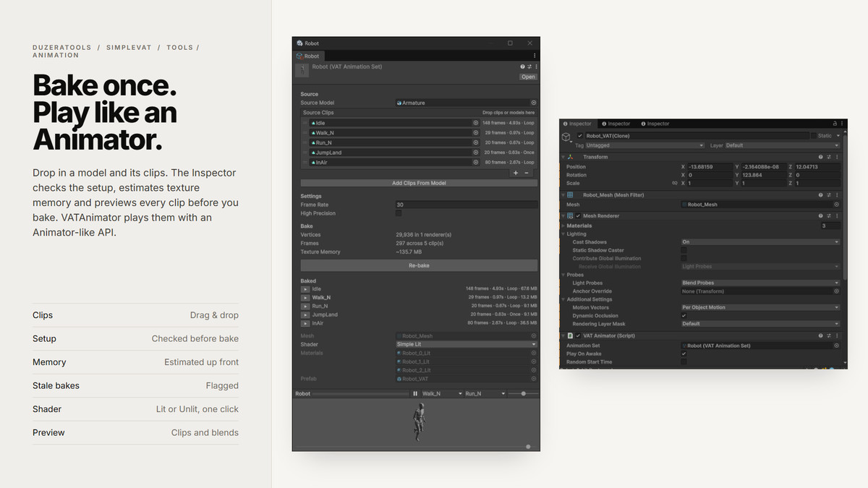The image size is (868, 488).
Task: Pause the Robot preview playback
Action: click(415, 393)
